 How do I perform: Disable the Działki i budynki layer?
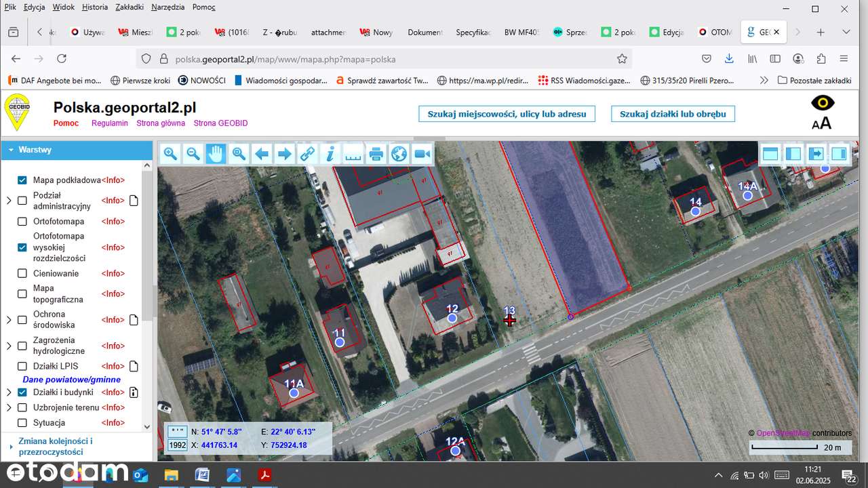coord(22,392)
